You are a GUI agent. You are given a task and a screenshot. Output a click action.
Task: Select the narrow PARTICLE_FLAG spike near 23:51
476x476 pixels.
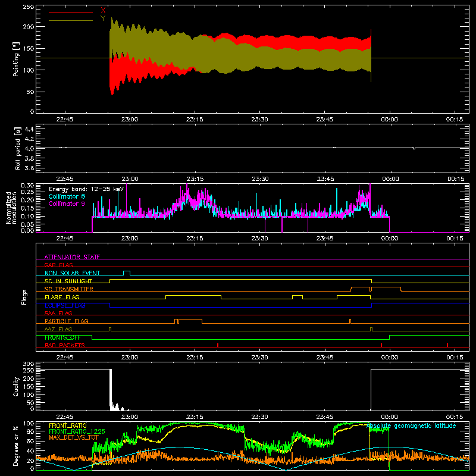click(x=350, y=321)
